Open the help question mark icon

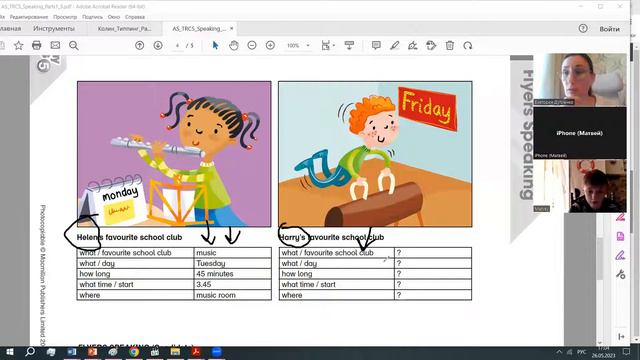pos(583,29)
